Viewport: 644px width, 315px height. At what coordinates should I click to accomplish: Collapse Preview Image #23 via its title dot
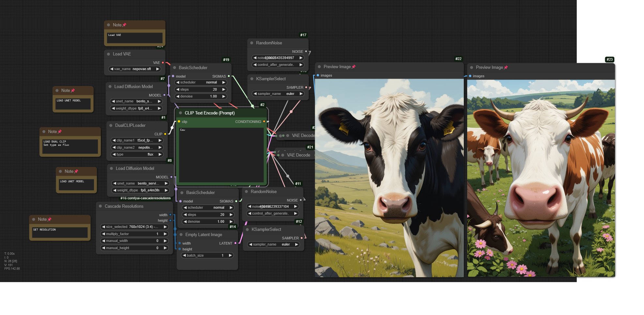pyautogui.click(x=472, y=67)
